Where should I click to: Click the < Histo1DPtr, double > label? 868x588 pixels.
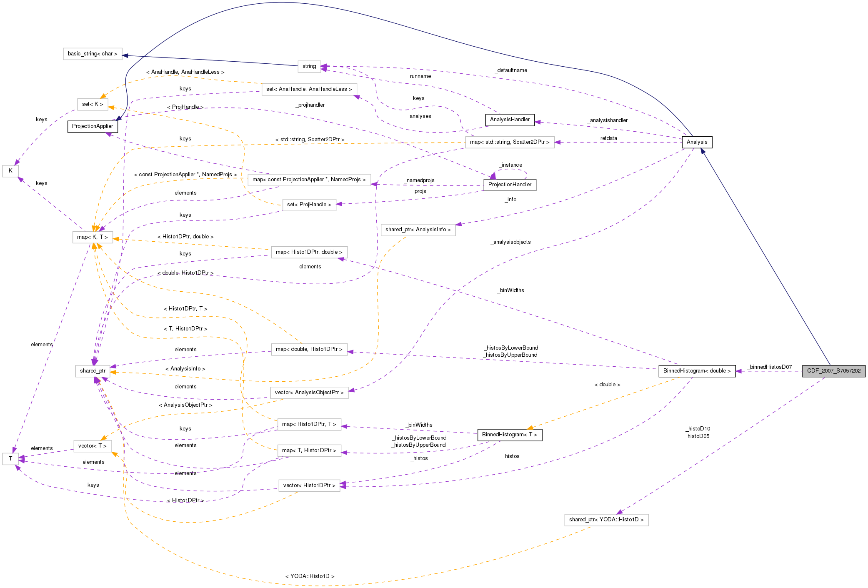click(x=185, y=237)
